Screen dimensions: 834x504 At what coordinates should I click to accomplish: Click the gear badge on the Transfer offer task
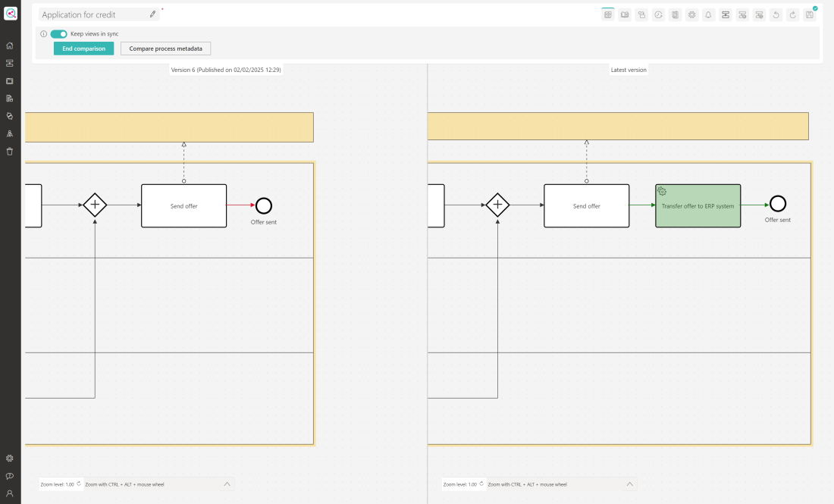pyautogui.click(x=660, y=192)
